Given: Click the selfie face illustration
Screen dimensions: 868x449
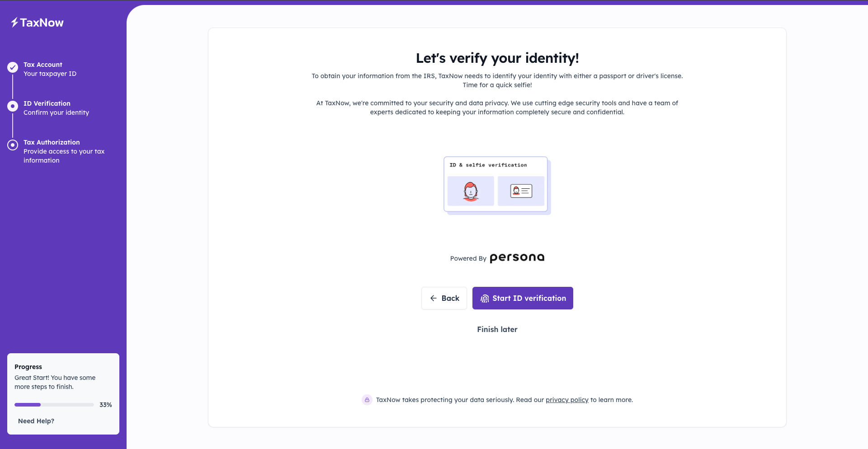Looking at the screenshot, I should click(x=471, y=191).
